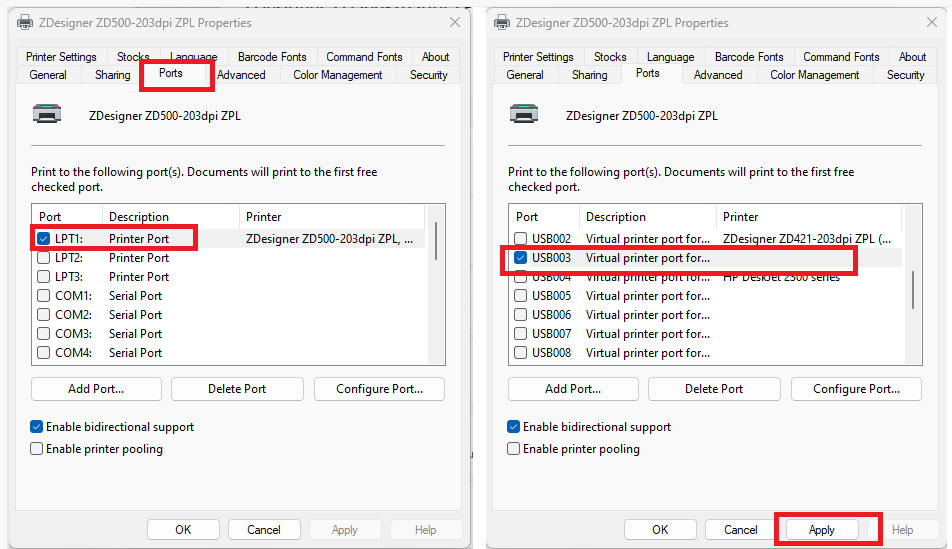The image size is (952, 549).
Task: Uncheck the LPT1 Printer Port checkbox
Action: click(44, 239)
